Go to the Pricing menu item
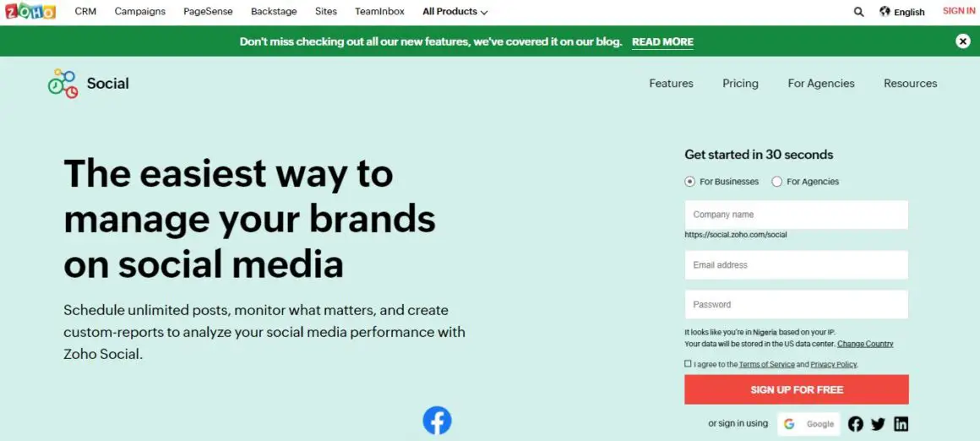The width and height of the screenshot is (980, 441). tap(741, 83)
